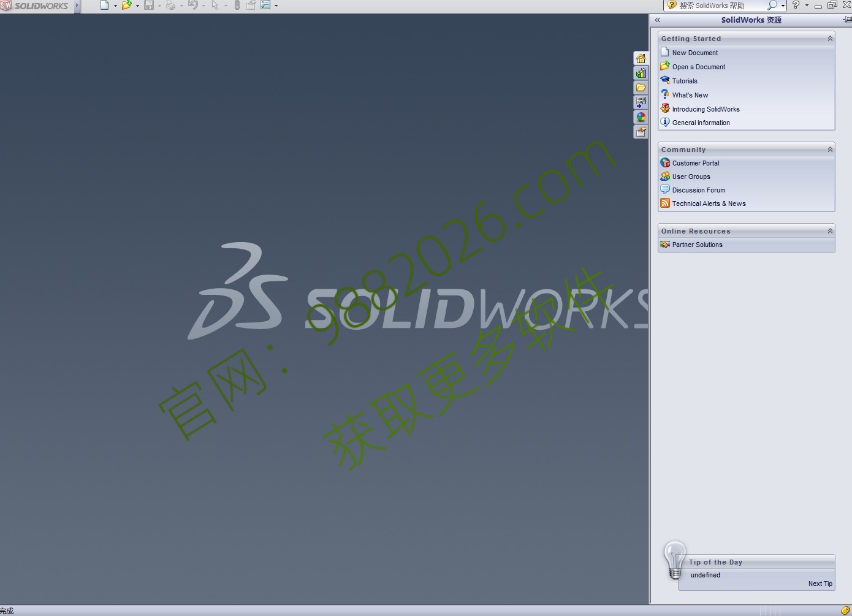Open the dropdown arrow next to Options icon
The height and width of the screenshot is (616, 852).
pos(276,6)
